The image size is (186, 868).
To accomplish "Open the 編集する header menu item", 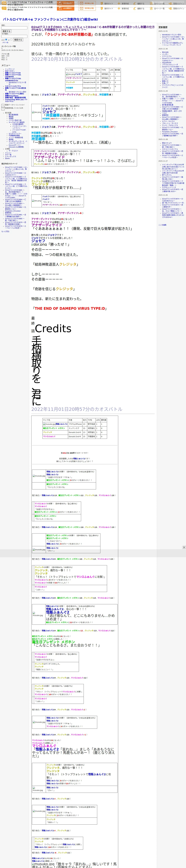I will (141, 8).
